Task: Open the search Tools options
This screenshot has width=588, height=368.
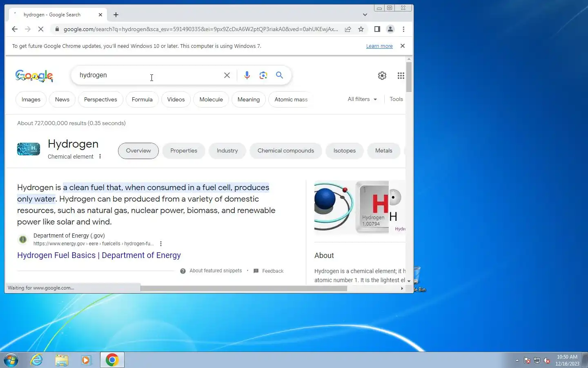Action: tap(396, 99)
